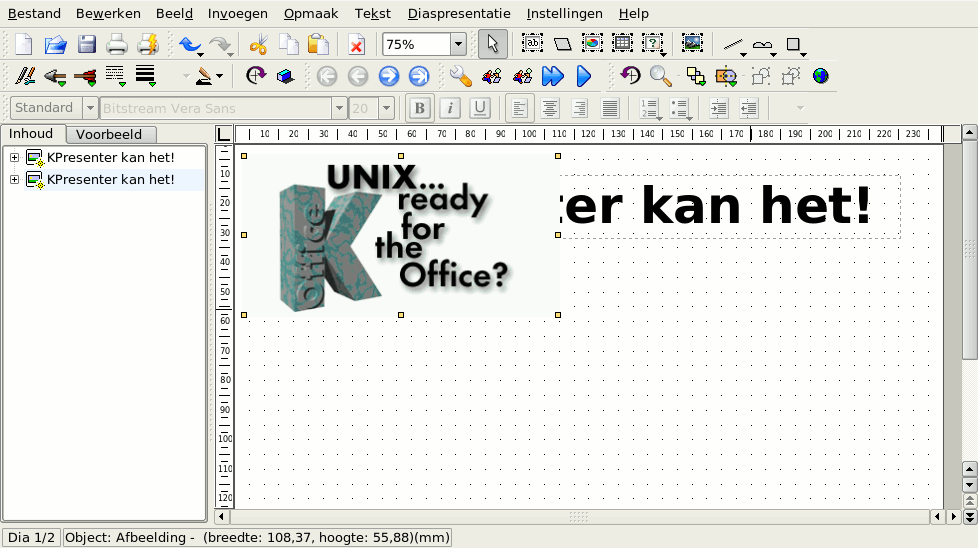
Task: Start the slideshow with the play icon
Action: [x=584, y=76]
